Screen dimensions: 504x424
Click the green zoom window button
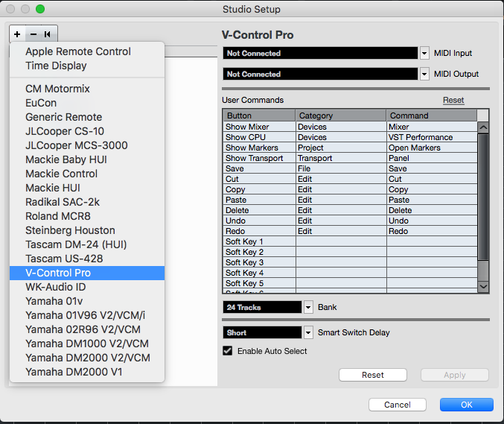40,9
